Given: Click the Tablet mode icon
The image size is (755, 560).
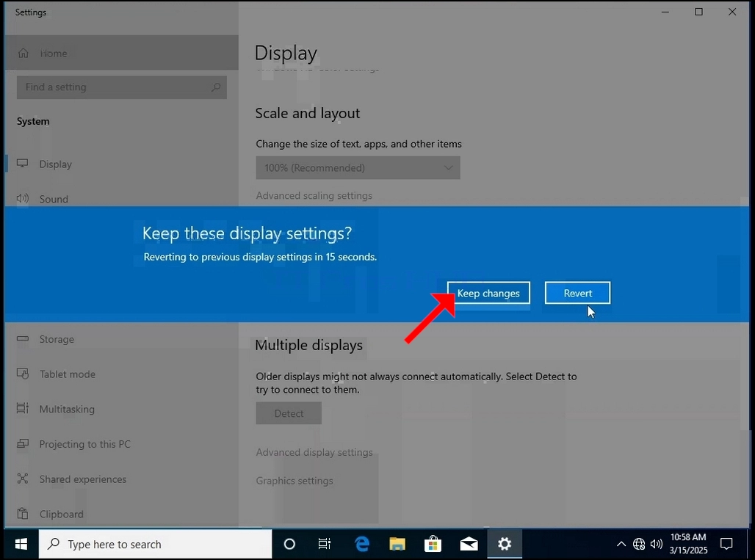Looking at the screenshot, I should coord(23,374).
